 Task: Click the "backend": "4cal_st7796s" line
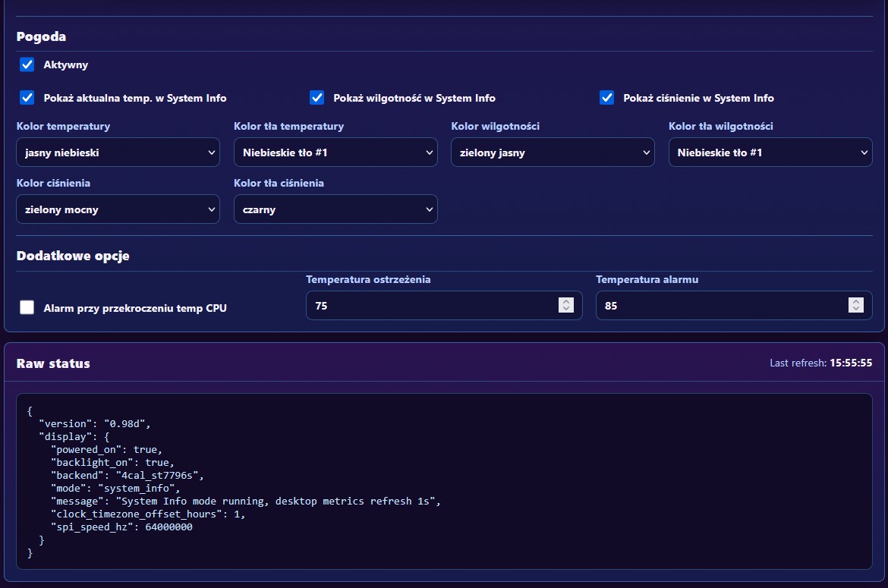click(127, 476)
